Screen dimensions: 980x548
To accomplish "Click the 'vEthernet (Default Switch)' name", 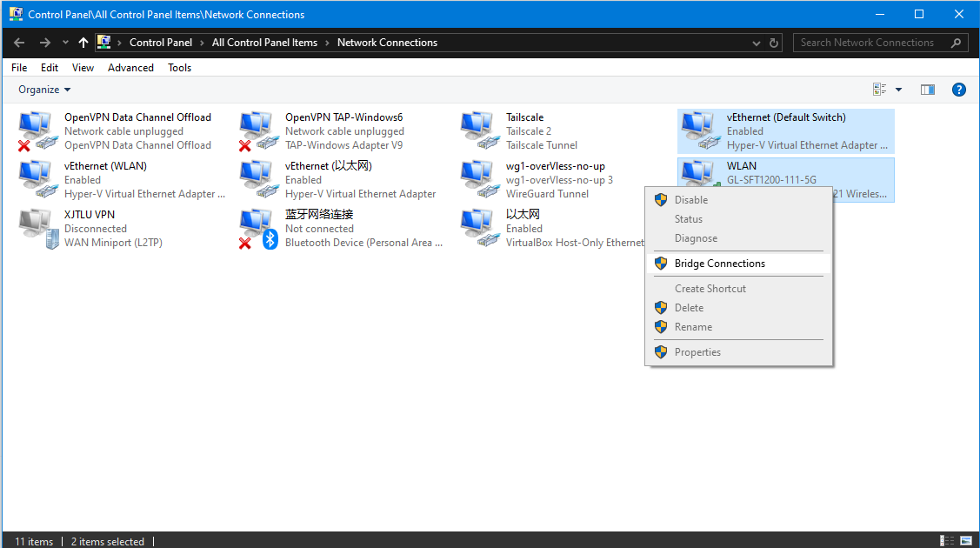I will [786, 117].
